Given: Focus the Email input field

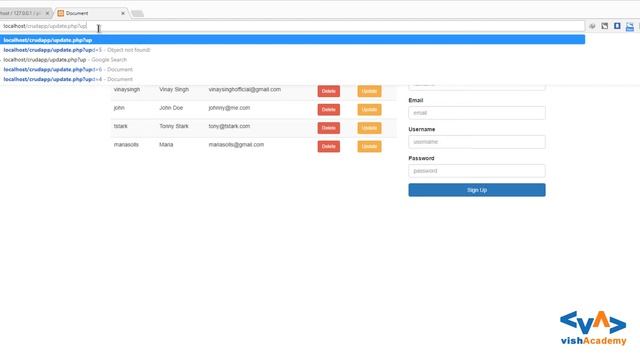Looking at the screenshot, I should click(477, 113).
